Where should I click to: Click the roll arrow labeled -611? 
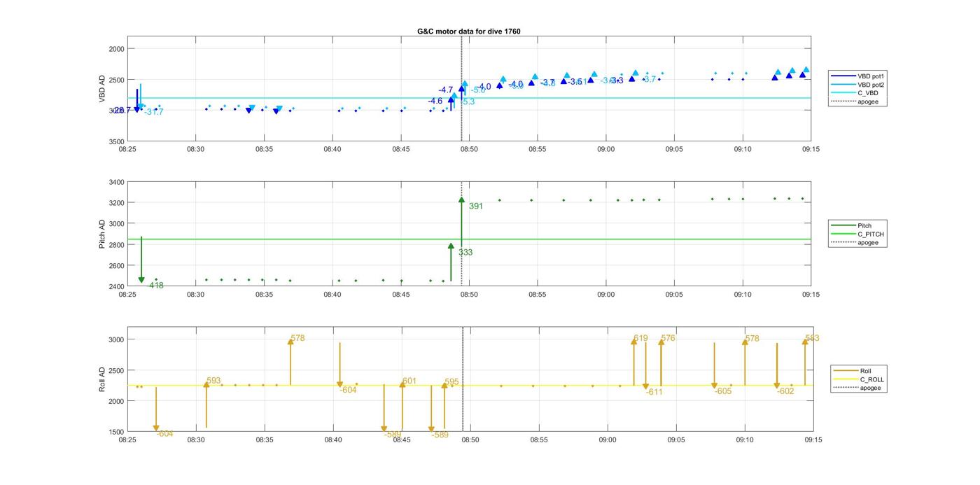tap(646, 366)
